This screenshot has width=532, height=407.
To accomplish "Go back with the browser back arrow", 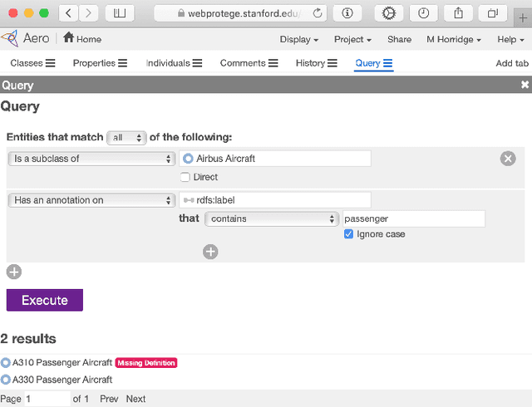I will 69,13.
